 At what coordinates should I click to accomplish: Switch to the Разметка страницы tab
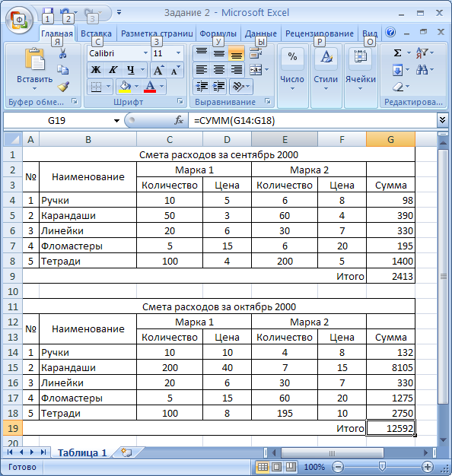click(x=157, y=33)
